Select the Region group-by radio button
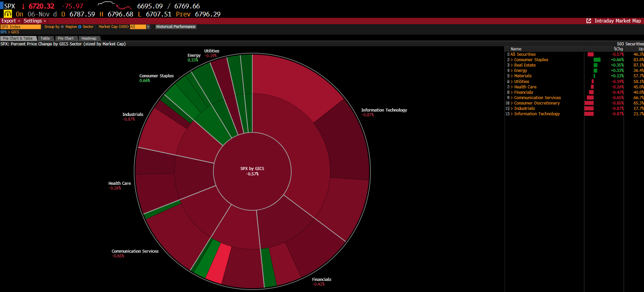644x292 pixels. 62,27
